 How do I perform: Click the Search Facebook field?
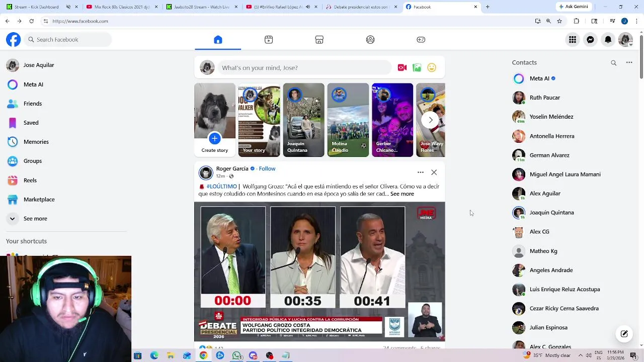[68, 40]
